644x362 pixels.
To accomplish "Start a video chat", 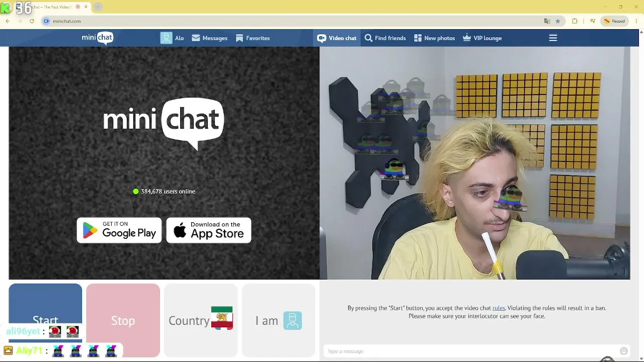I will 45,320.
